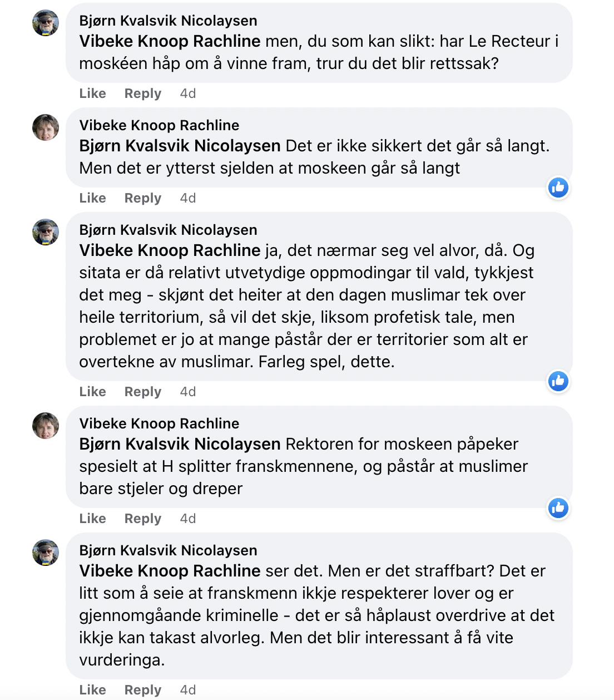Like the 'Rektoren for moskeen påpeker' comment

coord(92,519)
